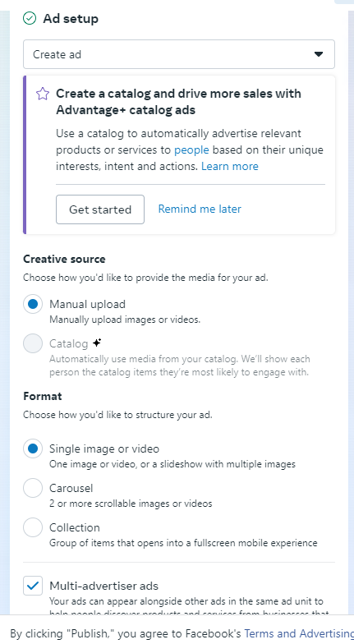Click the purple star icon in catalog banner

coord(43,94)
